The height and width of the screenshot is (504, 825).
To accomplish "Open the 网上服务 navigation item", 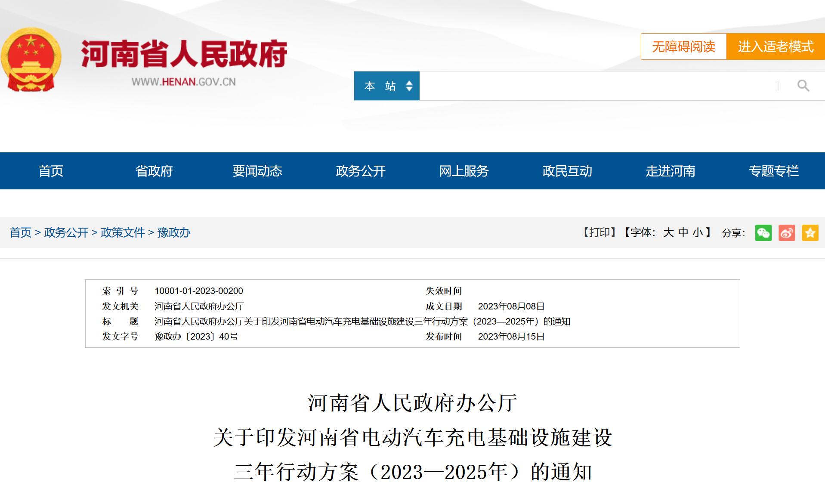I will [x=464, y=171].
